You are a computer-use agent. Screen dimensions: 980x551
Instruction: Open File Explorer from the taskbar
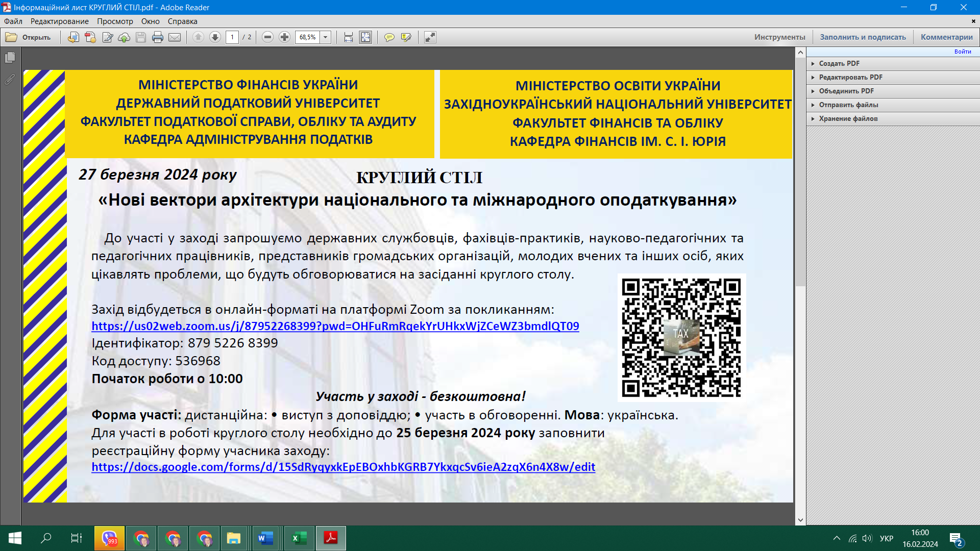[234, 538]
